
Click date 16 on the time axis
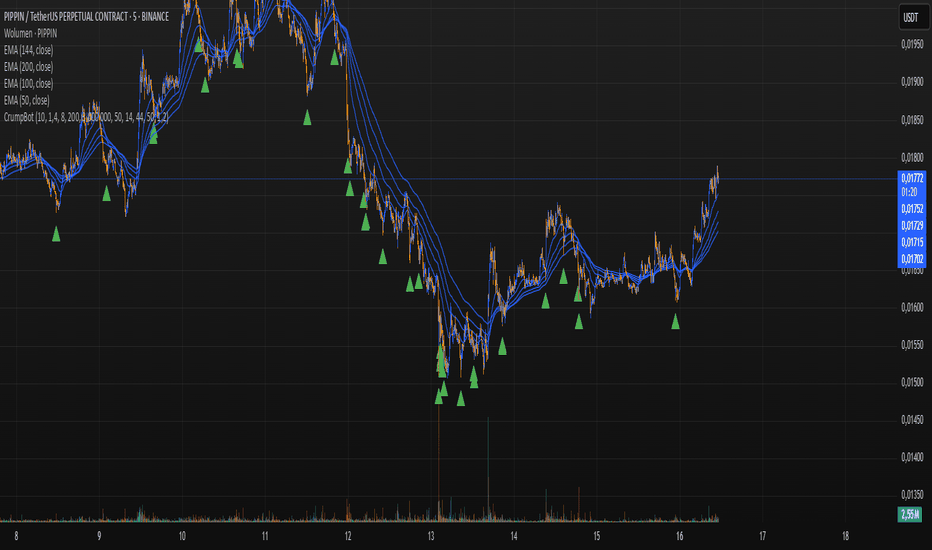tap(679, 536)
